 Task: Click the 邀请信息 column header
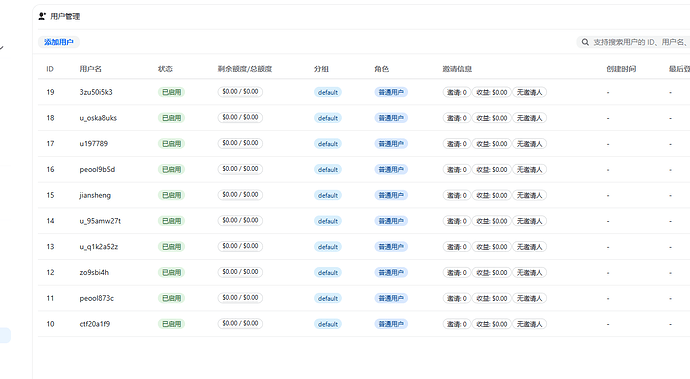point(457,69)
